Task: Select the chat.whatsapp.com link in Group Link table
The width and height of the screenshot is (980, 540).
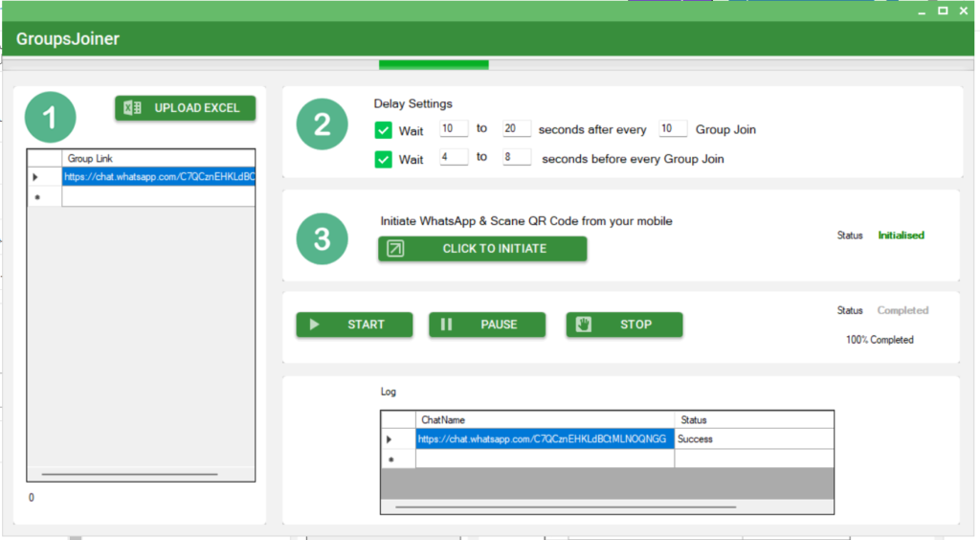Action: pos(159,177)
